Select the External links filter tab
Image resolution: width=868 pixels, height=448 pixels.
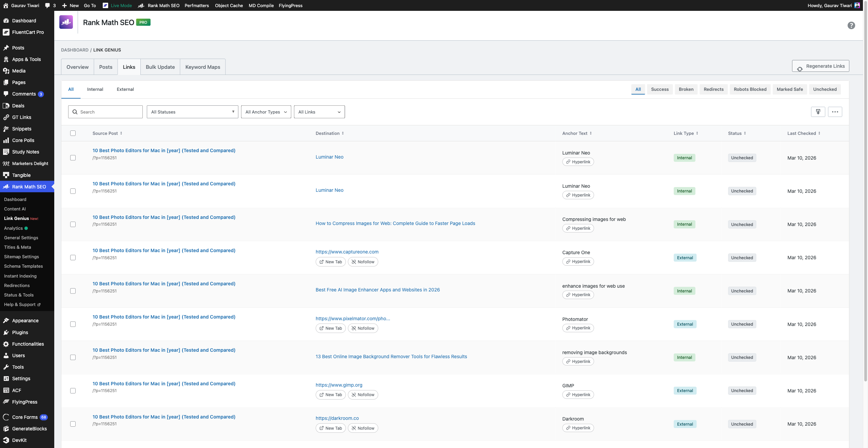125,89
